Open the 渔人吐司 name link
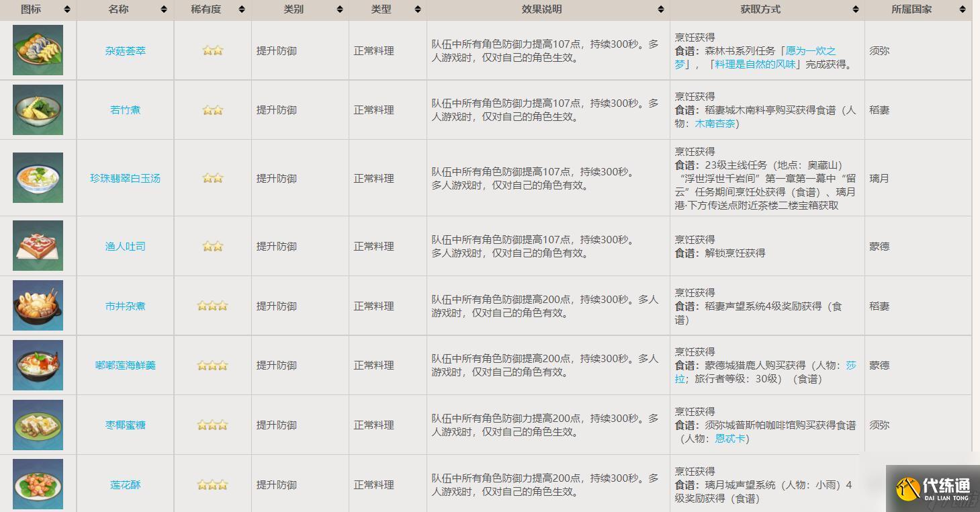 click(x=126, y=246)
